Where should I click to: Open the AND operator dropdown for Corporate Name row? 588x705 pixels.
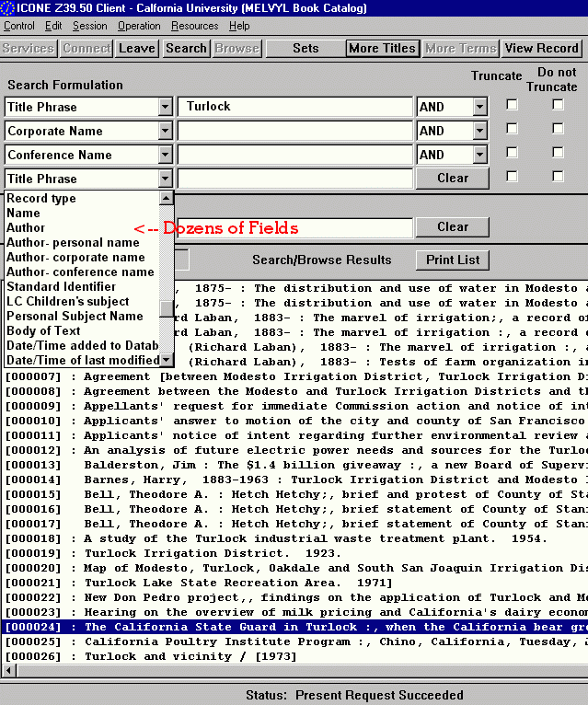click(x=480, y=131)
